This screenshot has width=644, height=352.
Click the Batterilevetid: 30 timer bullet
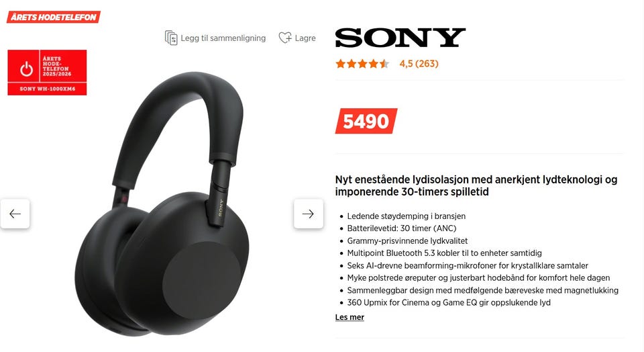point(402,228)
